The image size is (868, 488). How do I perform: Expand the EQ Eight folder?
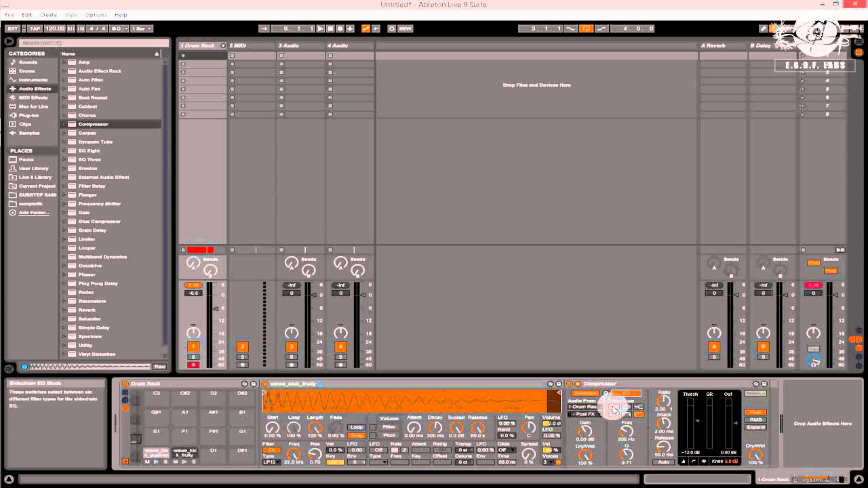pos(64,150)
